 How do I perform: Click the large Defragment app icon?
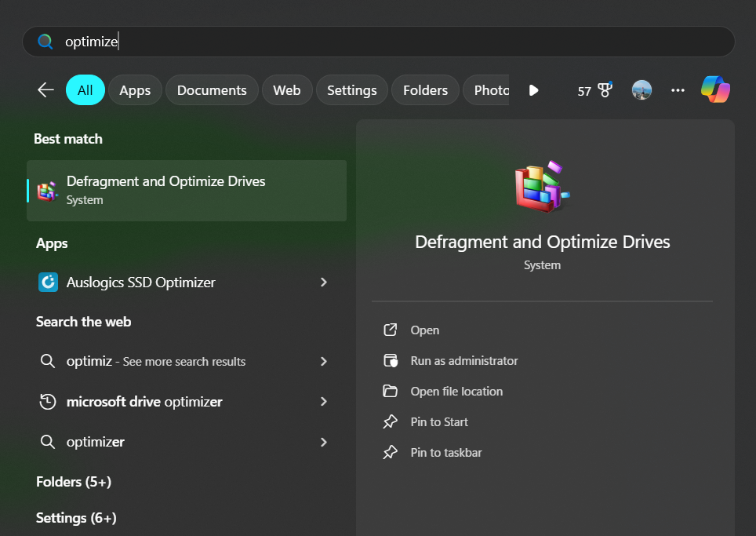point(541,187)
